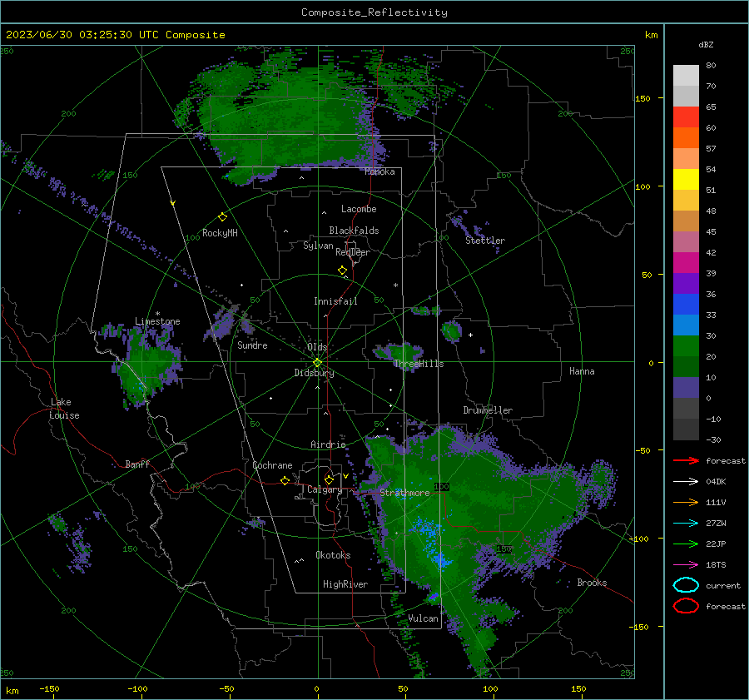Click the Lacombe city label

pyautogui.click(x=359, y=209)
